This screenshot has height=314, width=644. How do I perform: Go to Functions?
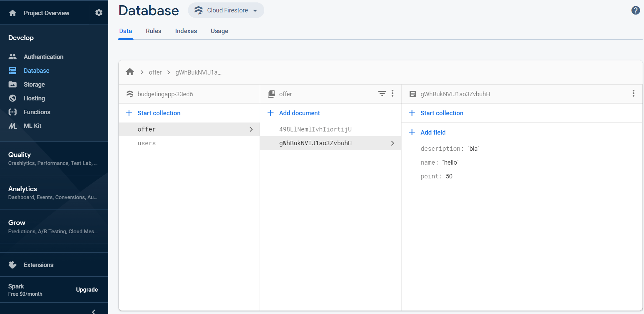point(37,112)
